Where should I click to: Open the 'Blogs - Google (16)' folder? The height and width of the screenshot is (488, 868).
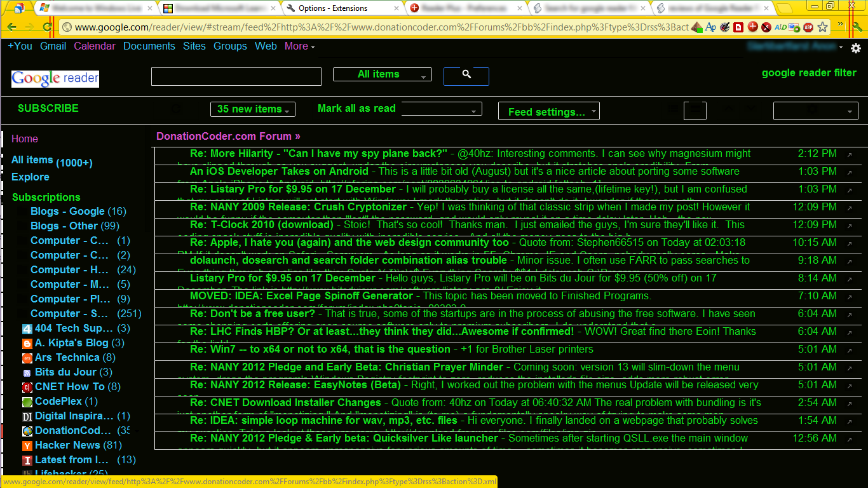tap(78, 212)
